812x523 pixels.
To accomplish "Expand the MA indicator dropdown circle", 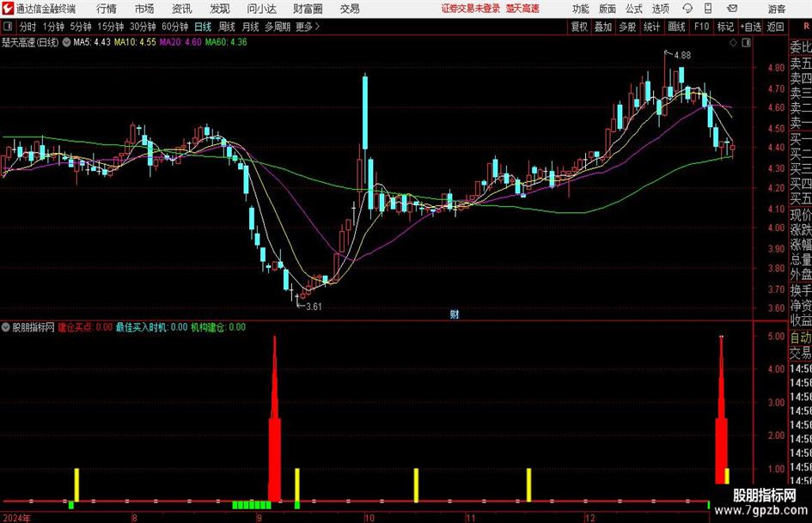I will click(66, 42).
